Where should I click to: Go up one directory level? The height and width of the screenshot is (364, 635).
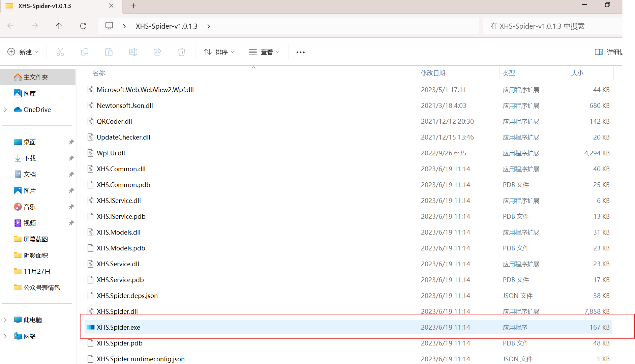coord(59,26)
